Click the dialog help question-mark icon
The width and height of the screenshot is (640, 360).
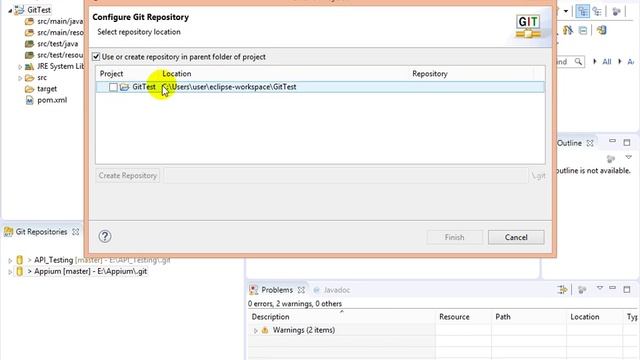click(x=105, y=236)
